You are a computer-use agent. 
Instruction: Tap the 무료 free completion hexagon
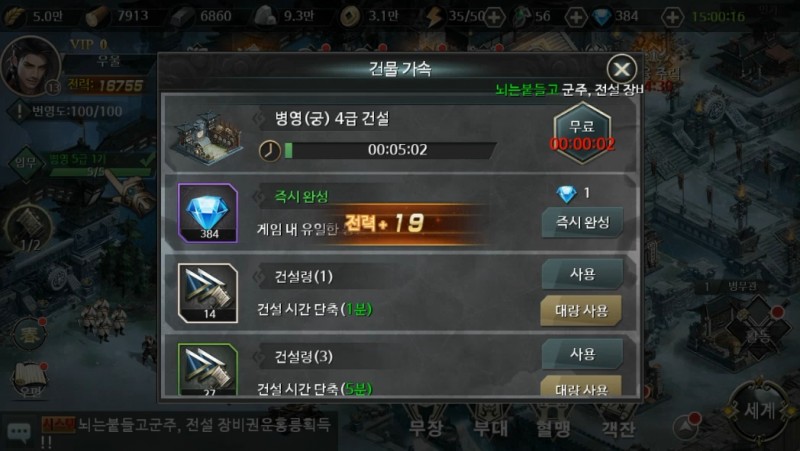point(582,133)
